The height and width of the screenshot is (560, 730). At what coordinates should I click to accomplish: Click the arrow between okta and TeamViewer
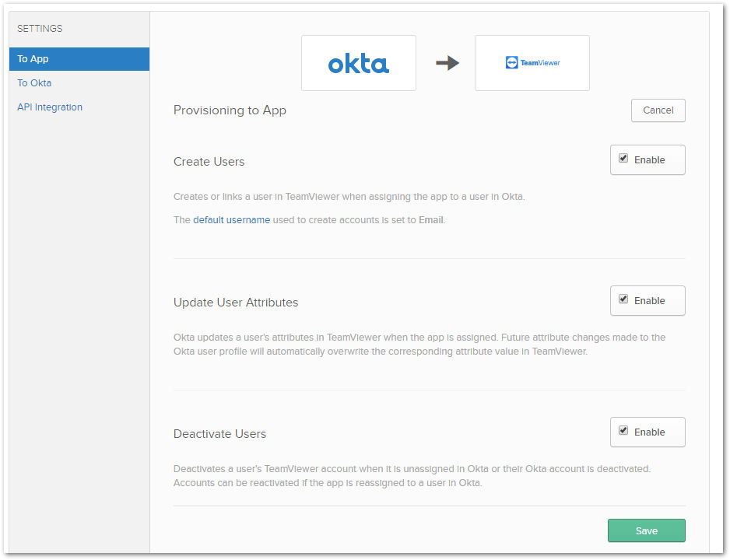coord(447,63)
